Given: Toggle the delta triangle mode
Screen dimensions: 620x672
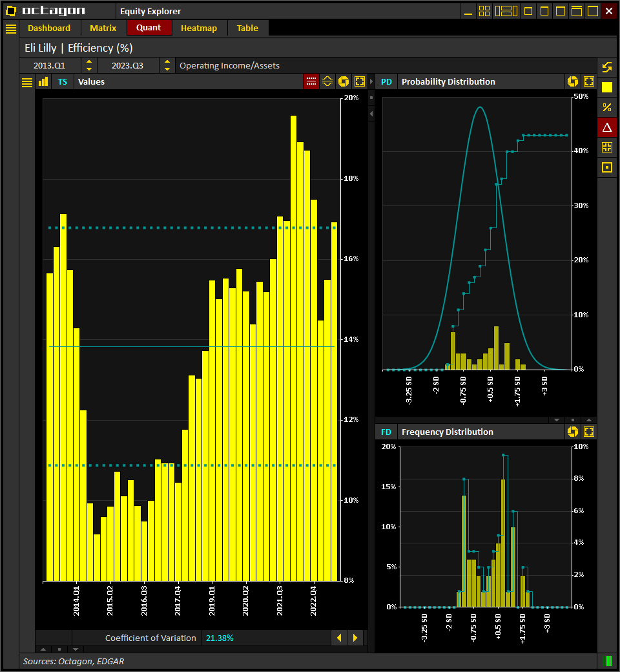Looking at the screenshot, I should (607, 127).
